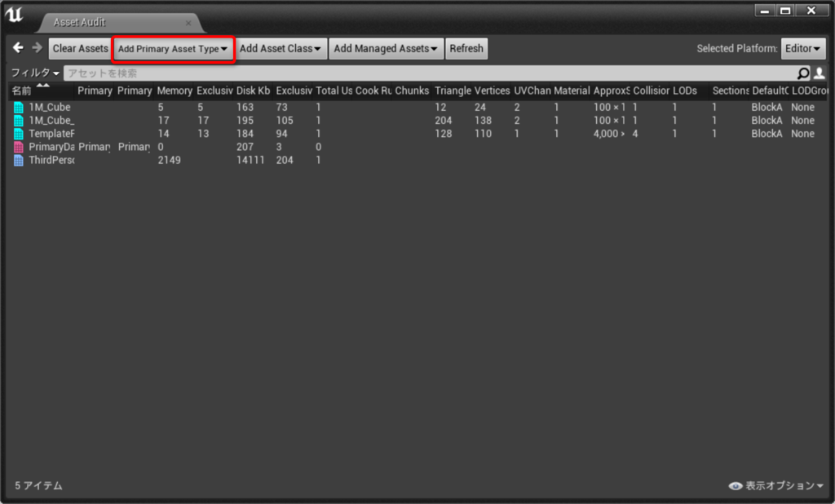Open Add Asset Class dropdown
Image resolution: width=835 pixels, height=504 pixels.
(281, 48)
